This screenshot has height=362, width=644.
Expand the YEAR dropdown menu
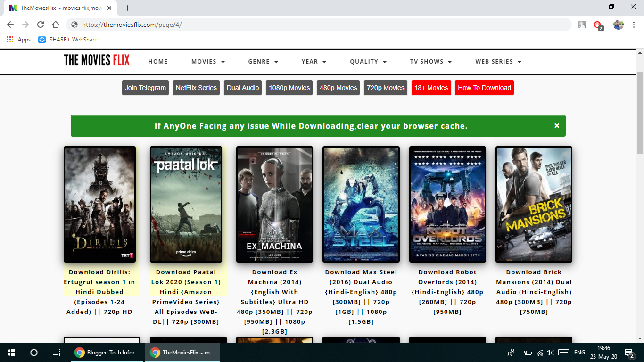pyautogui.click(x=314, y=62)
